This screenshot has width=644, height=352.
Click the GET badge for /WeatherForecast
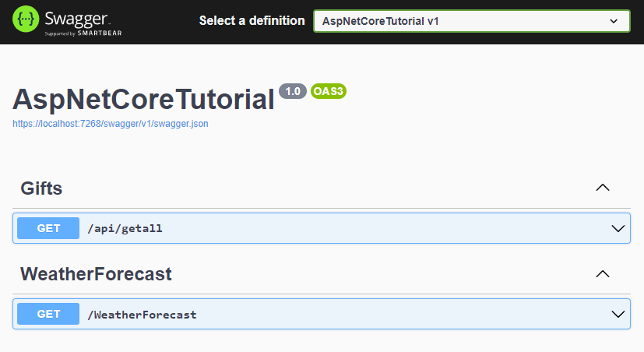click(48, 314)
